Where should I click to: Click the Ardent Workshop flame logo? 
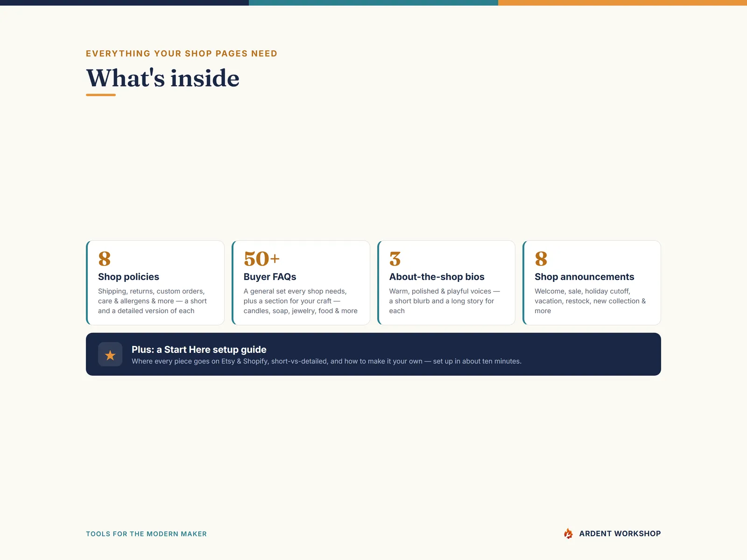pos(568,533)
